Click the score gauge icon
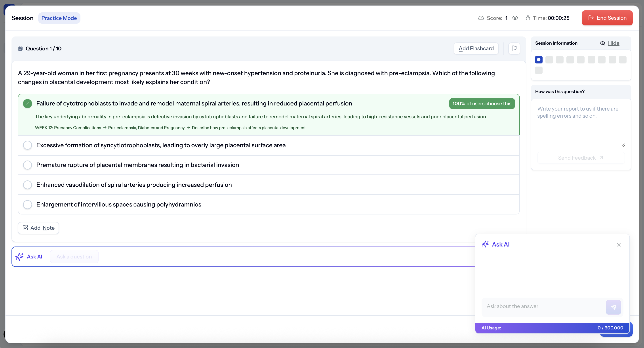644x348 pixels. click(x=481, y=18)
